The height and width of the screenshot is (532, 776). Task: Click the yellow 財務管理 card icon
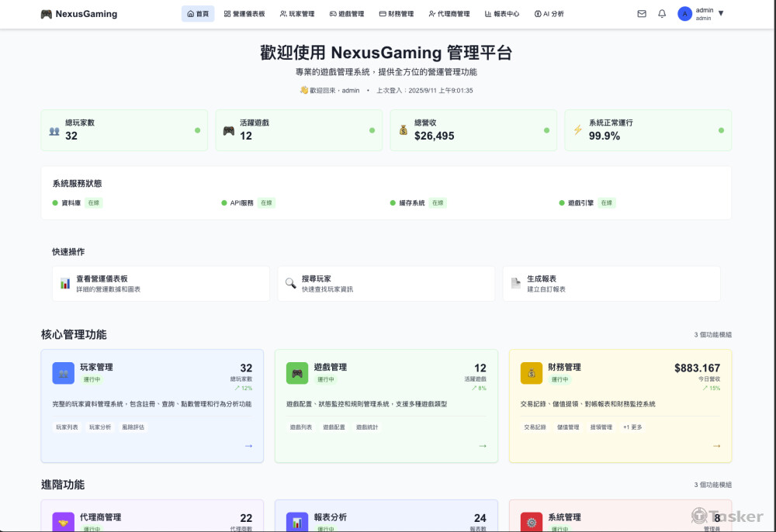click(x=532, y=373)
